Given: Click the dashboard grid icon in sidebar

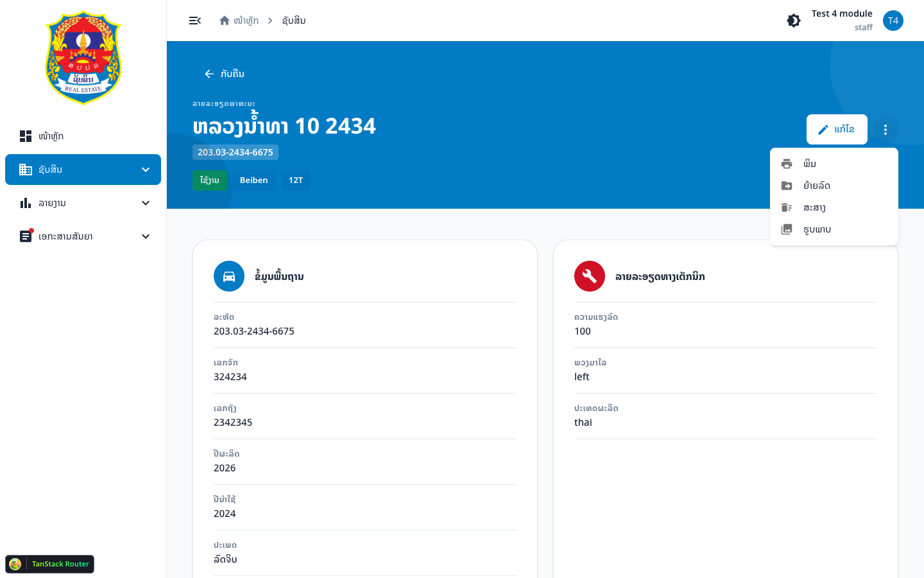Looking at the screenshot, I should coord(26,136).
